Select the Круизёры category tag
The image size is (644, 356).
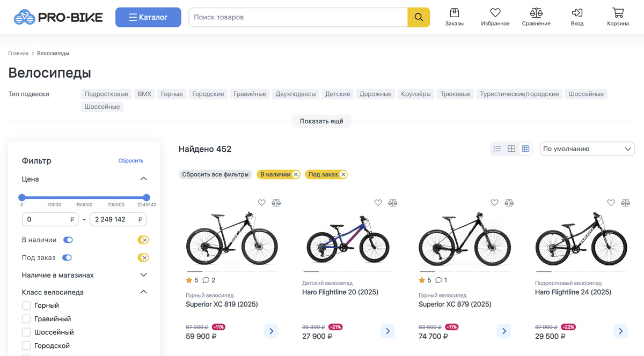(416, 94)
